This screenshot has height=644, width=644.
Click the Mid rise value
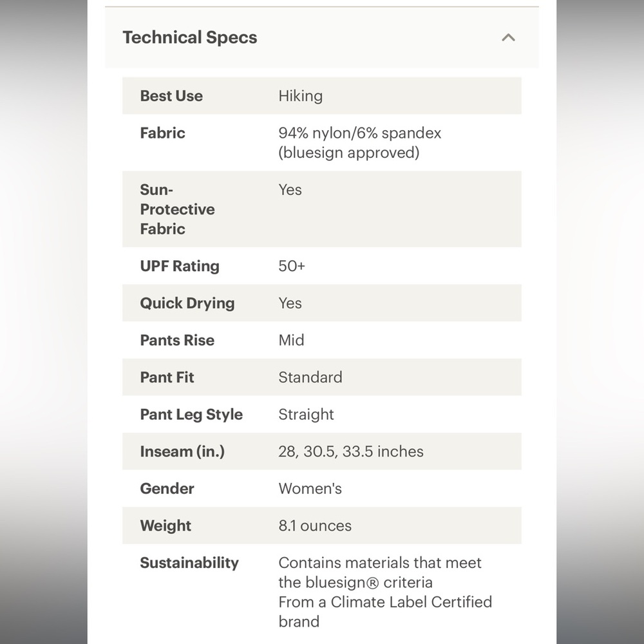[291, 340]
